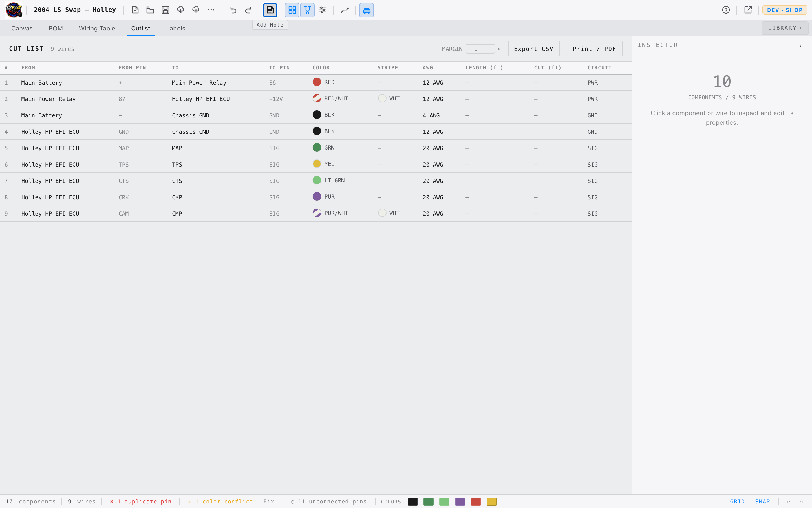Click Print / PDF button
Image resolution: width=812 pixels, height=508 pixels.
pos(594,49)
